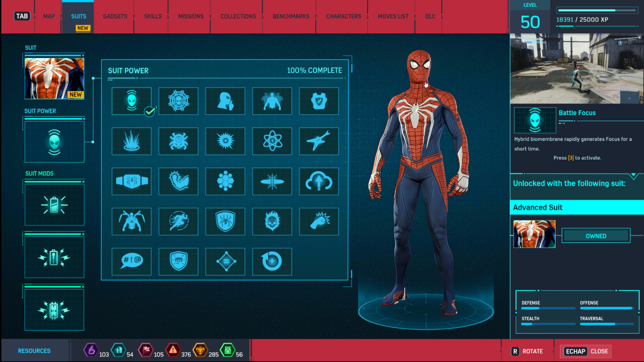Select the Battle Focus suit power icon
Screen dimensions: 644x362
click(x=131, y=101)
